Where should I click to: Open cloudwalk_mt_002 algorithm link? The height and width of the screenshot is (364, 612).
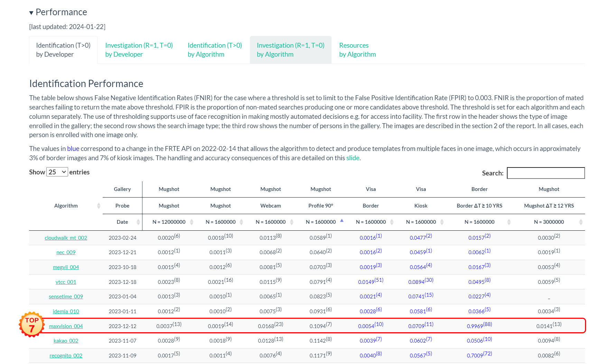[x=66, y=238]
